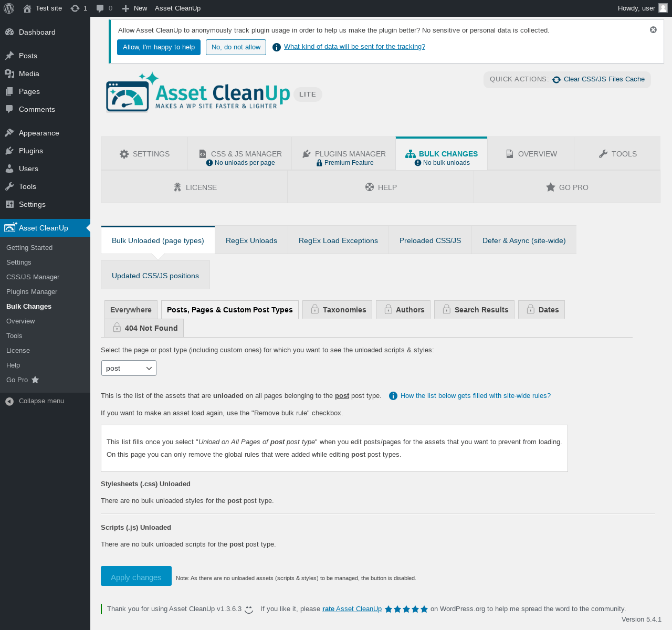Screen dimensions: 672x630
Task: Open Comments in the admin sidebar
Action: click(45, 109)
